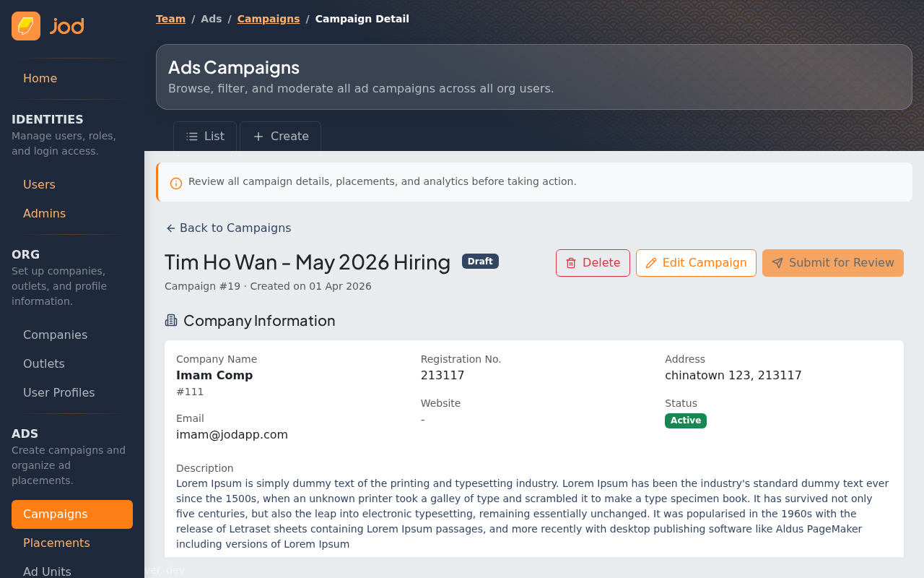The width and height of the screenshot is (924, 578).
Task: Click the trash icon on Delete button
Action: click(x=570, y=263)
